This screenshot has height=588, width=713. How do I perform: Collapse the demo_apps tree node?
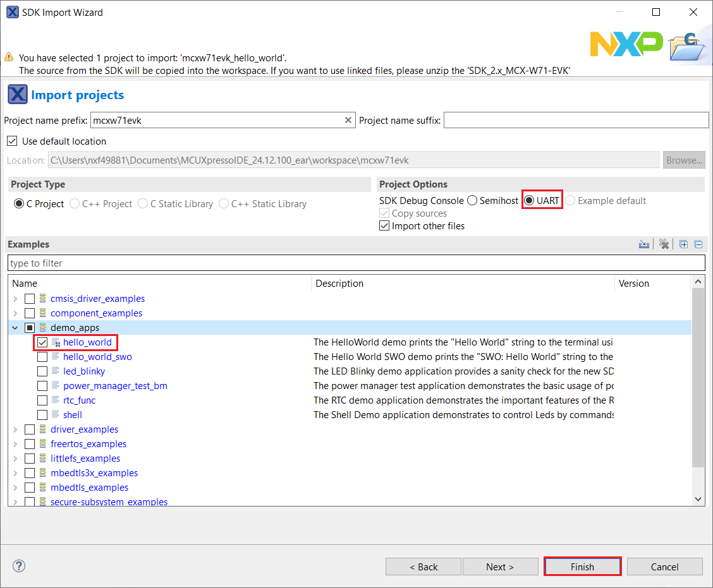(x=15, y=328)
